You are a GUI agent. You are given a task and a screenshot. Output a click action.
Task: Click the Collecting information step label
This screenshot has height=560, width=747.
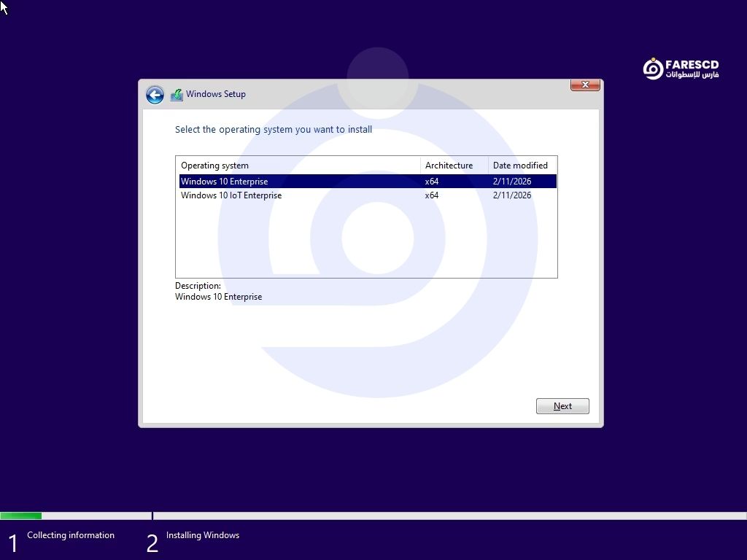[x=71, y=535]
